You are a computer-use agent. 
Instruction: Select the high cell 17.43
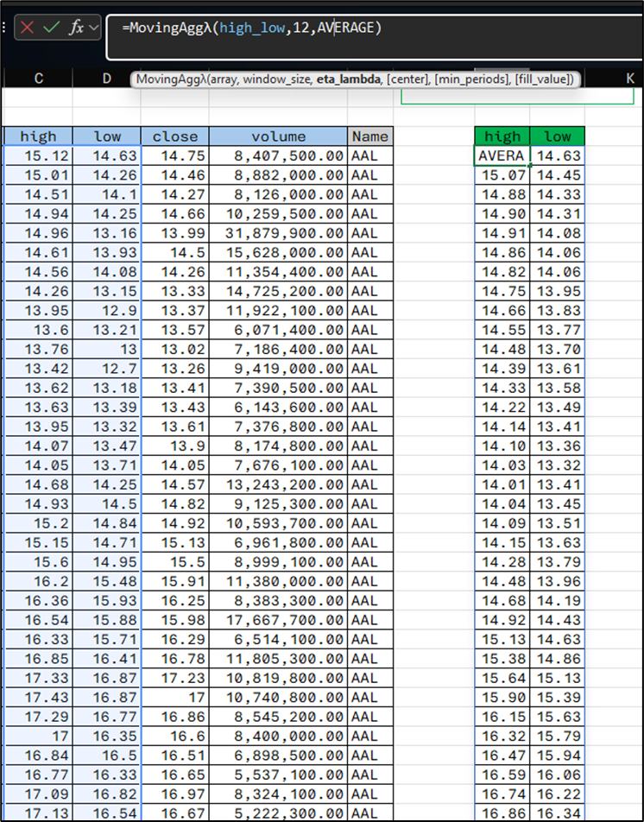coord(38,698)
